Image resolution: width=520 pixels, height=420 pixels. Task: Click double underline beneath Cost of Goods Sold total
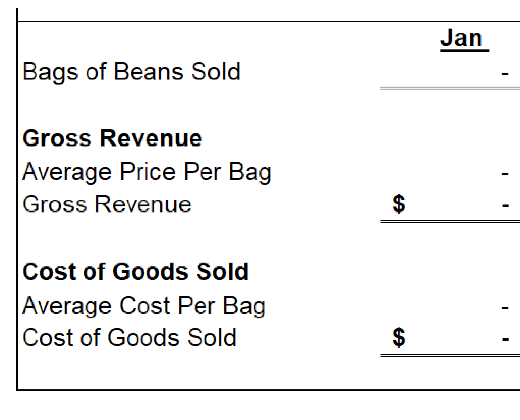pyautogui.click(x=449, y=356)
